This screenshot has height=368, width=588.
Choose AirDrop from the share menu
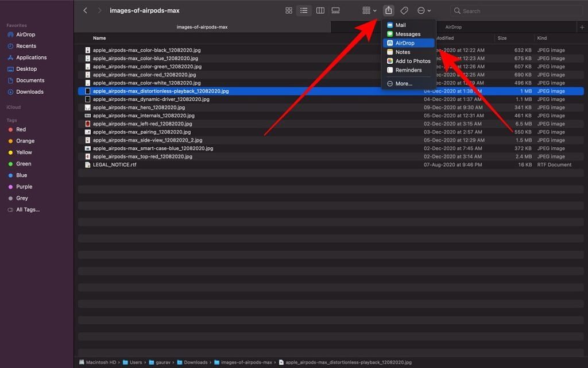coord(405,43)
